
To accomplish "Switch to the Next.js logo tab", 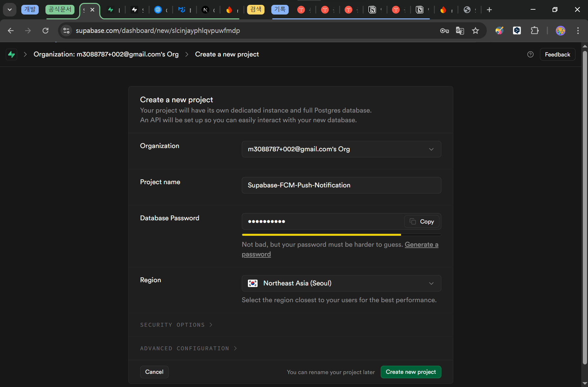I will [205, 10].
